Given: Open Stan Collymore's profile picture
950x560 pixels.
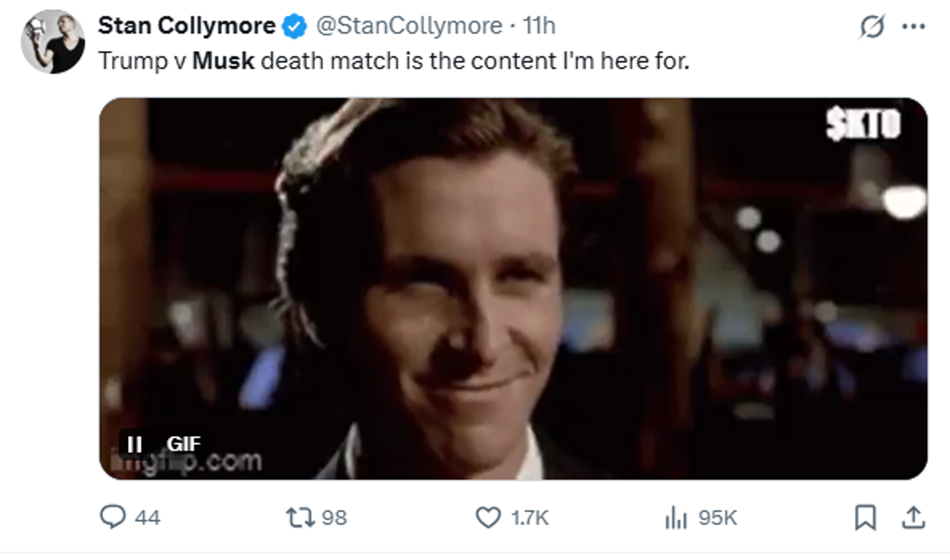Looking at the screenshot, I should (x=52, y=41).
